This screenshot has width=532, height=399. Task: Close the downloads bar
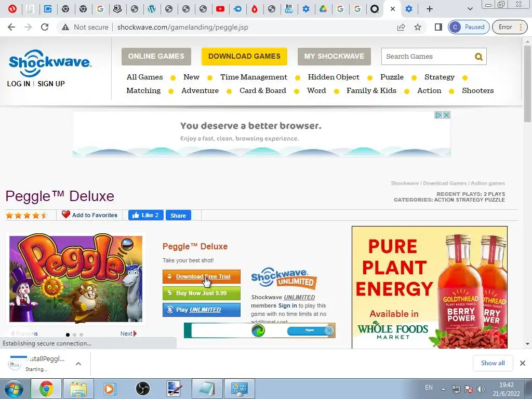523,363
